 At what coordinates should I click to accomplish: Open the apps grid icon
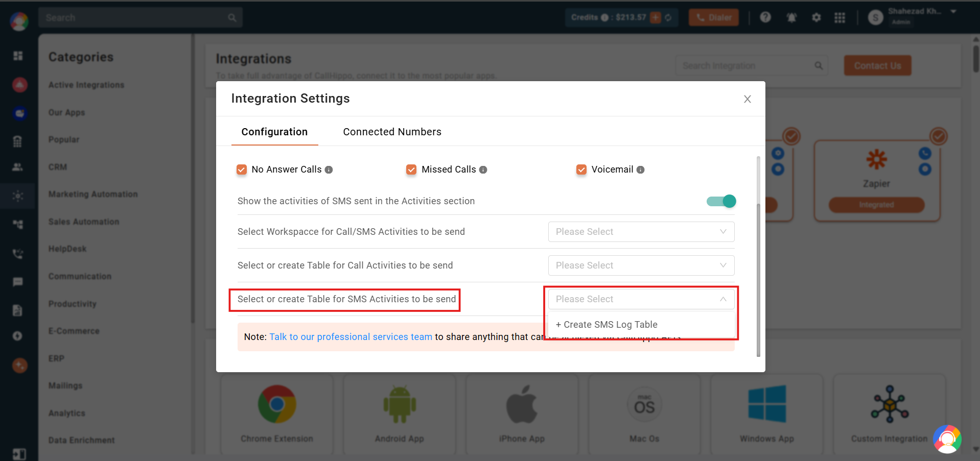tap(839, 17)
